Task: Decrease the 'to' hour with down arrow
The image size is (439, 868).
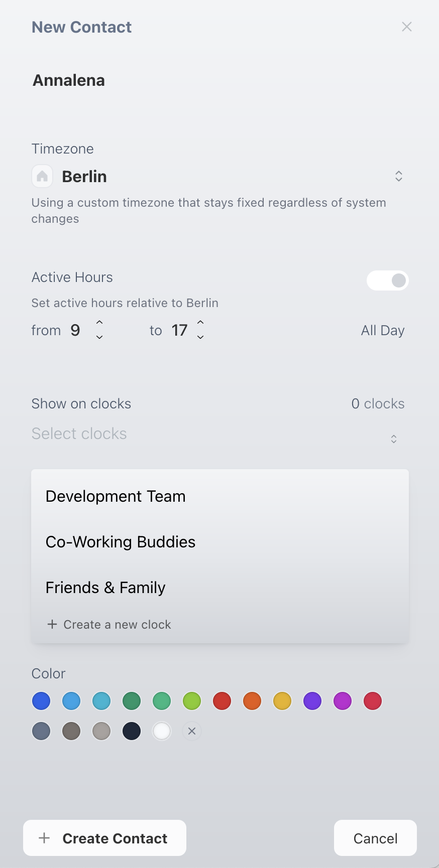Action: point(200,337)
